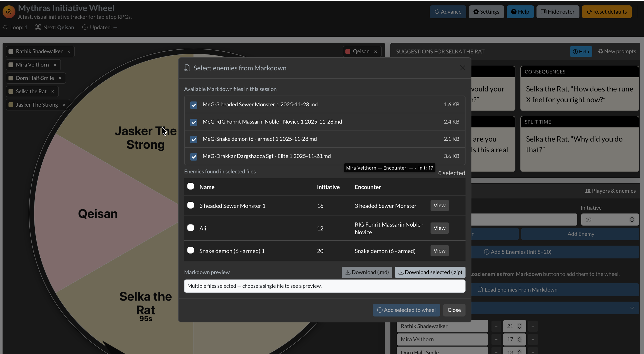Click Download selected (.zip) button
The image size is (644, 354).
pyautogui.click(x=430, y=272)
